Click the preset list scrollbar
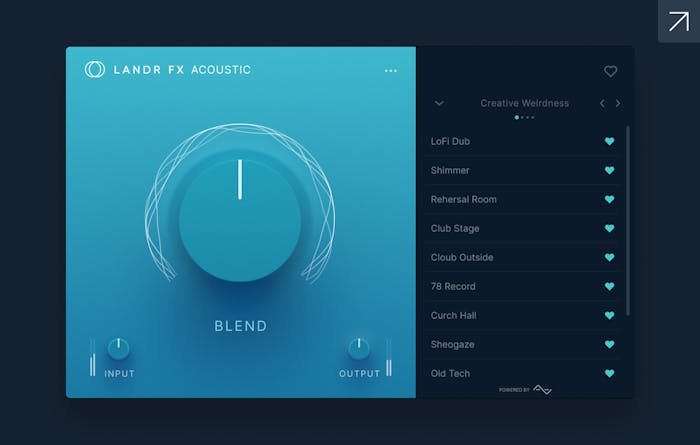The image size is (700, 445). pyautogui.click(x=628, y=220)
